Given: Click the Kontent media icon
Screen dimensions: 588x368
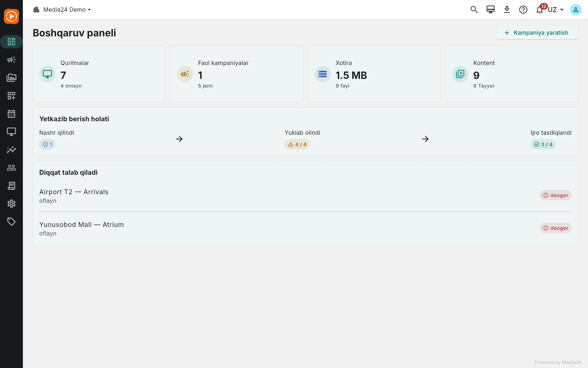Looking at the screenshot, I should pyautogui.click(x=460, y=74).
